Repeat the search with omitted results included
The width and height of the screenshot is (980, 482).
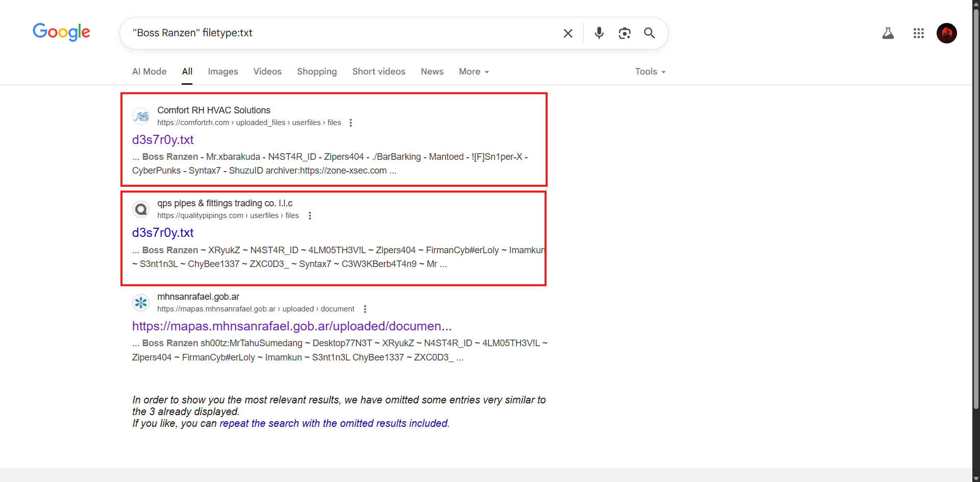coord(334,423)
